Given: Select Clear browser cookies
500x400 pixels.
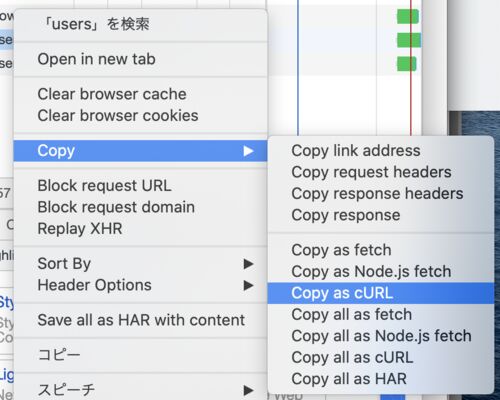Looking at the screenshot, I should click(x=140, y=116).
